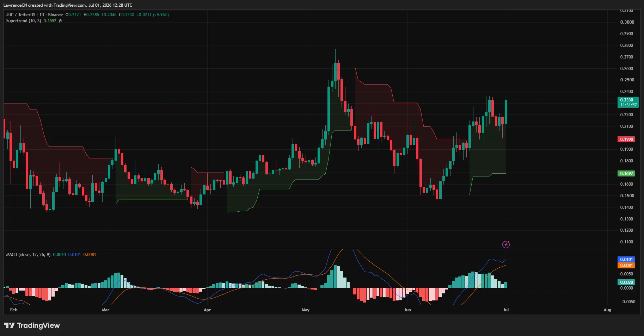Image resolution: width=644 pixels, height=336 pixels.
Task: Click the orange 0.0081 signal axis label
Action: (x=626, y=266)
